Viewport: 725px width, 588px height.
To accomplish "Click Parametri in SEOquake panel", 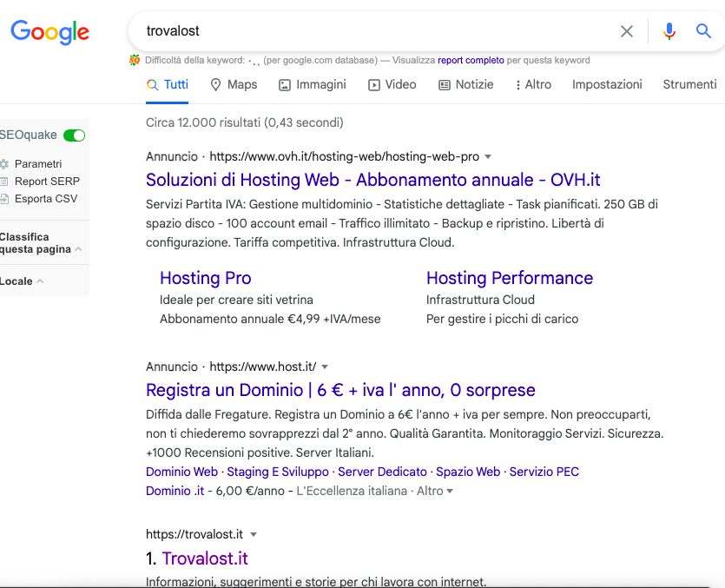I will click(38, 164).
